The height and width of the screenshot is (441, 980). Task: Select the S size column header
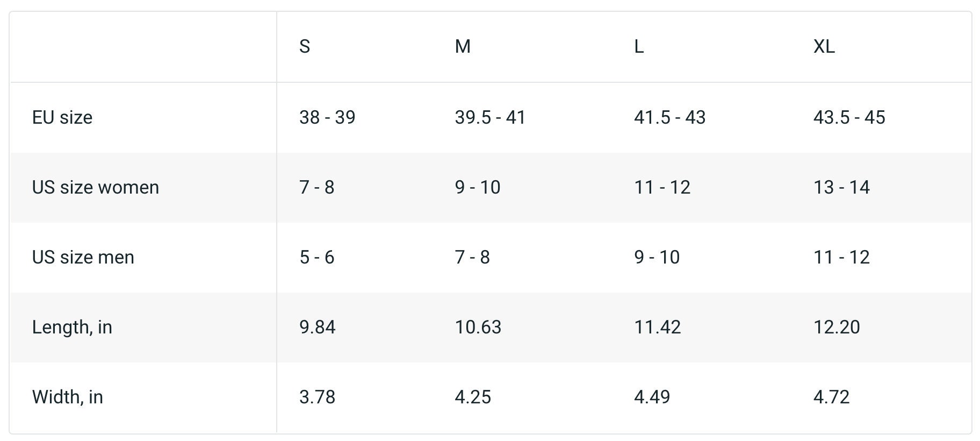305,47
